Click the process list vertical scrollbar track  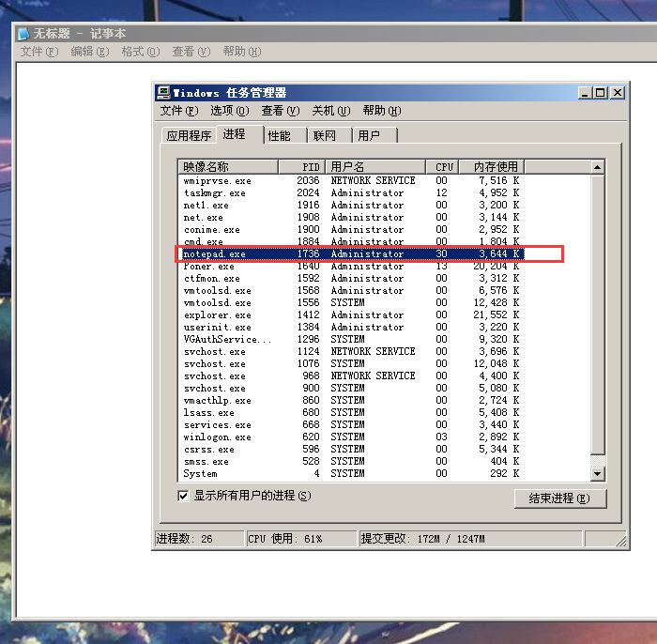(598, 461)
